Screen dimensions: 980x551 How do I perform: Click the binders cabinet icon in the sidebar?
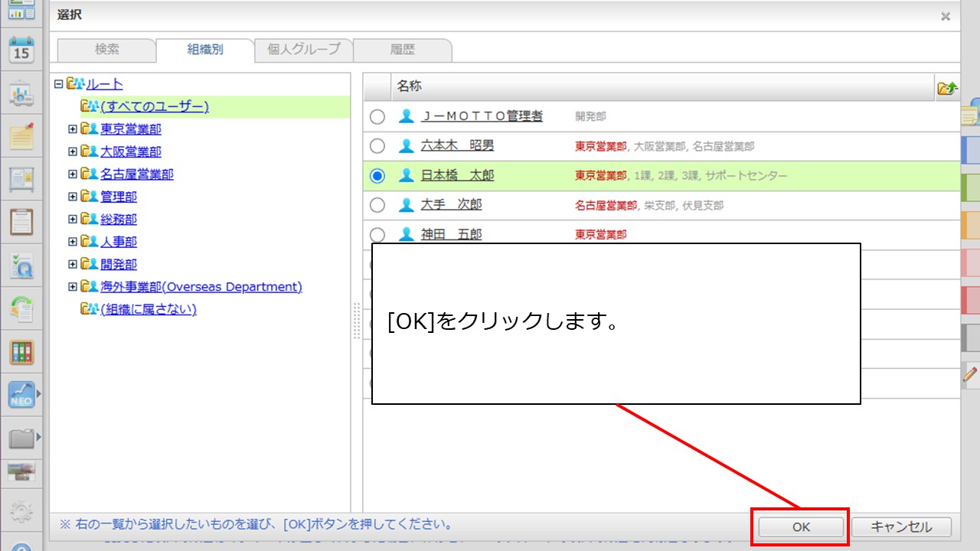[21, 352]
